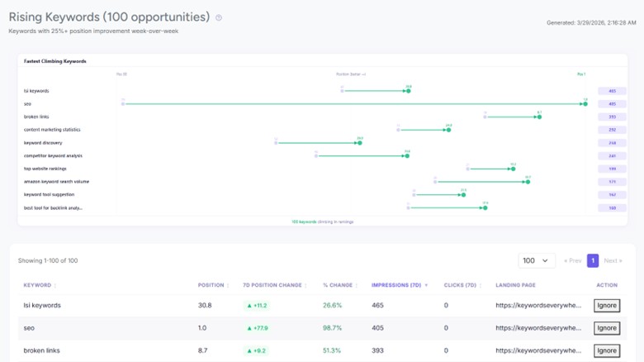Image resolution: width=644 pixels, height=362 pixels.
Task: Go to page 1 in pagination
Action: coord(592,260)
